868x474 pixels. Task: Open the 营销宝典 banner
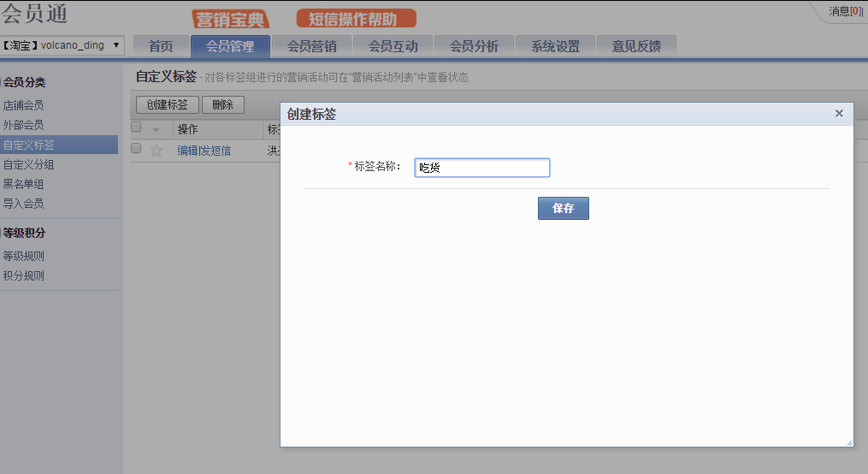[230, 19]
